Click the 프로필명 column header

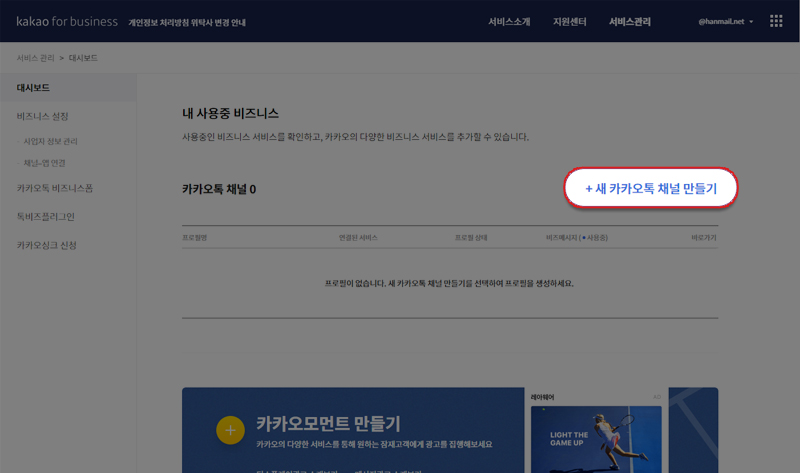(x=194, y=238)
